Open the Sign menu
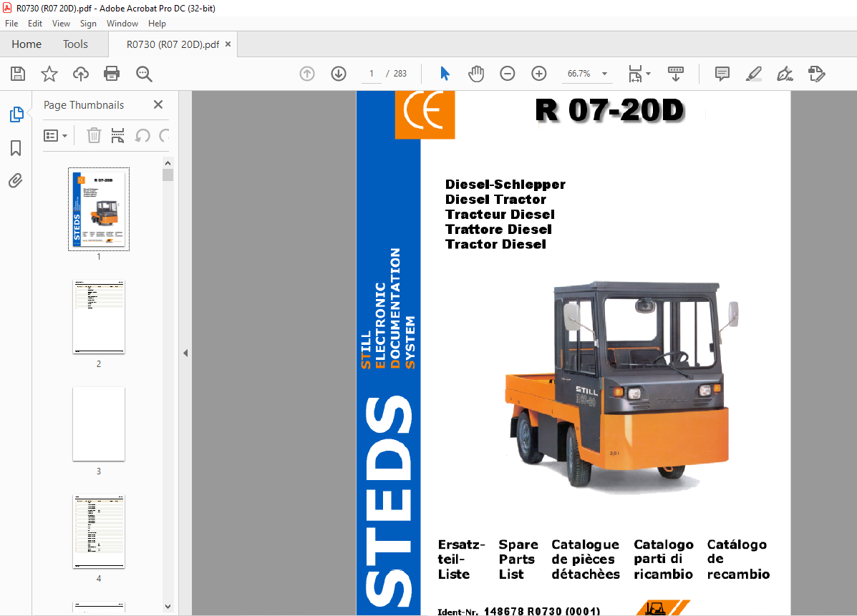Image resolution: width=857 pixels, height=616 pixels. pyautogui.click(x=88, y=24)
